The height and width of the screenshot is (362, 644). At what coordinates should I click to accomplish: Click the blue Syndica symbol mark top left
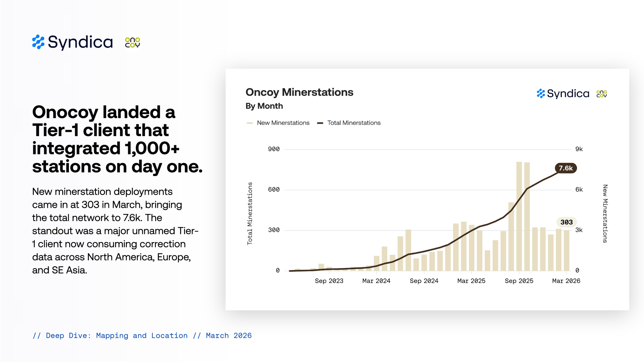tap(38, 42)
